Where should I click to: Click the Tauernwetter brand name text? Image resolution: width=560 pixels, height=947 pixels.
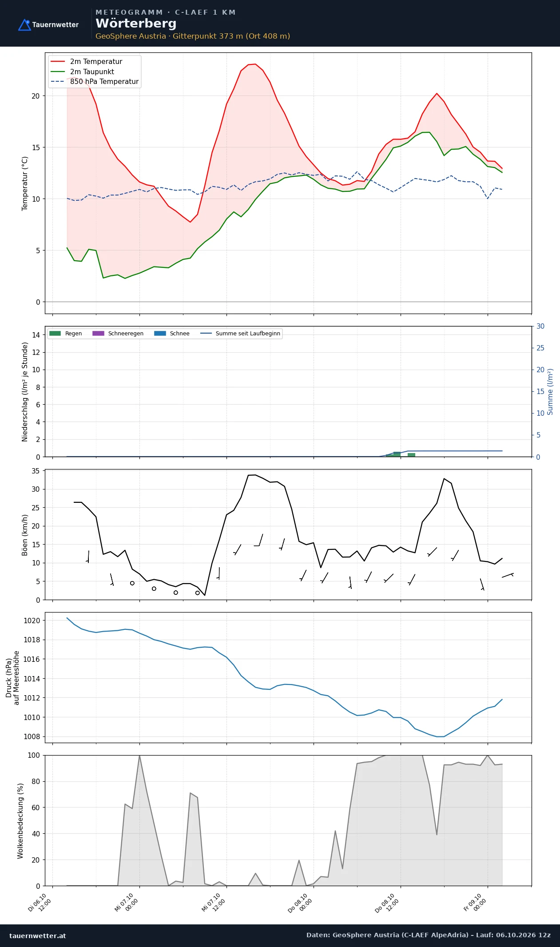tap(55, 25)
